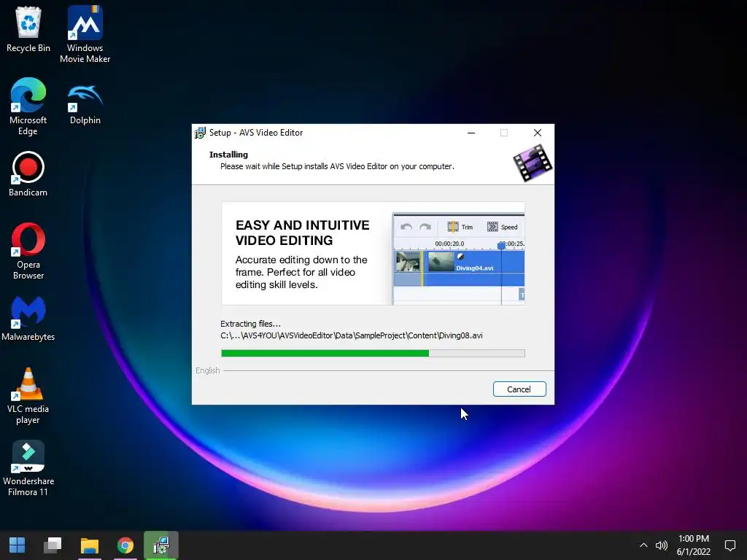Viewport: 747px width, 560px height.
Task: Click the undo arrow in promo banner
Action: [x=406, y=227]
